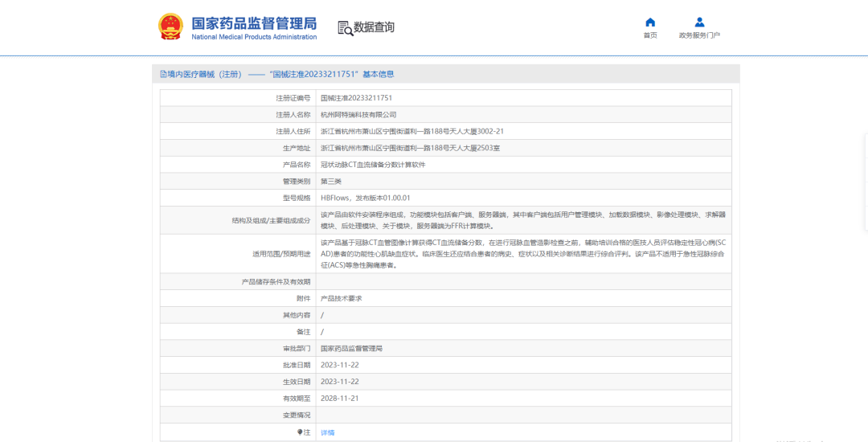
Task: Open the 数据查询 magnifier icon
Action: click(345, 27)
